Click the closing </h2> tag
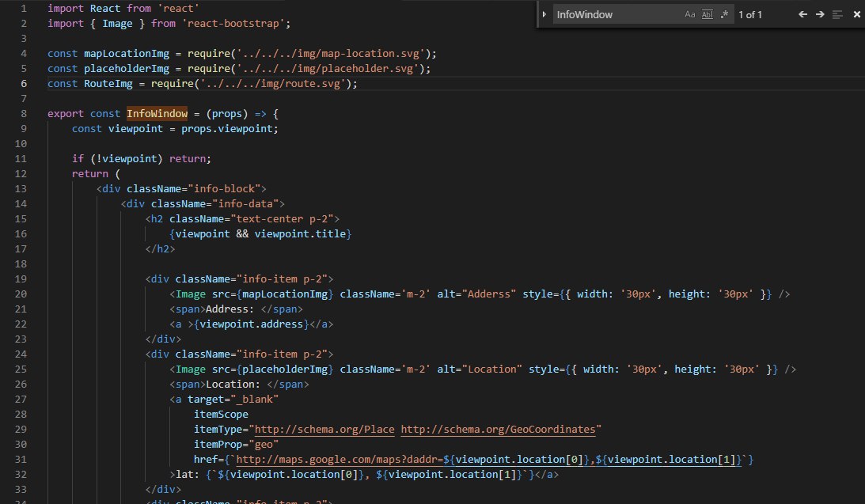865x504 pixels. [160, 248]
